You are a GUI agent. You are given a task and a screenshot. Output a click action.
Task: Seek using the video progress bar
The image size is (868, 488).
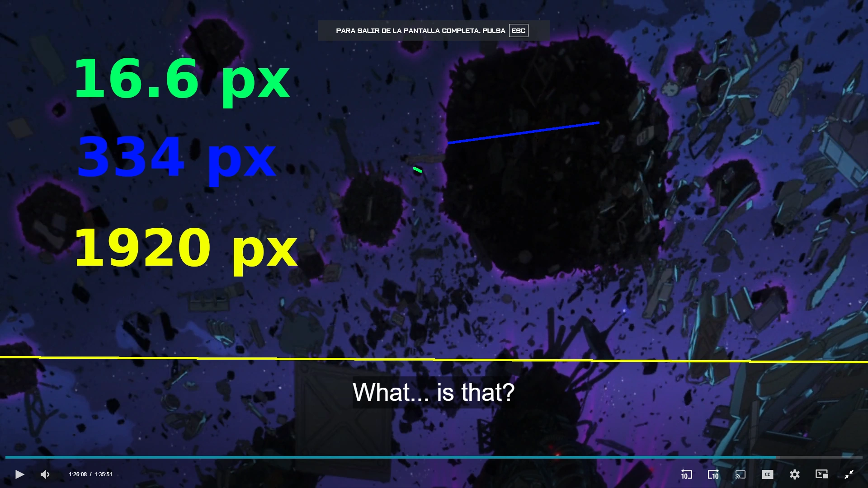pyautogui.click(x=434, y=457)
